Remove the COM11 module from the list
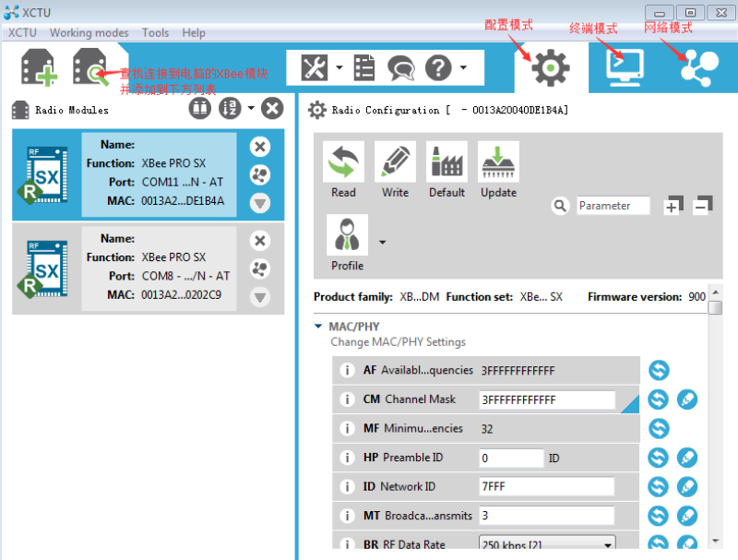 click(x=260, y=147)
